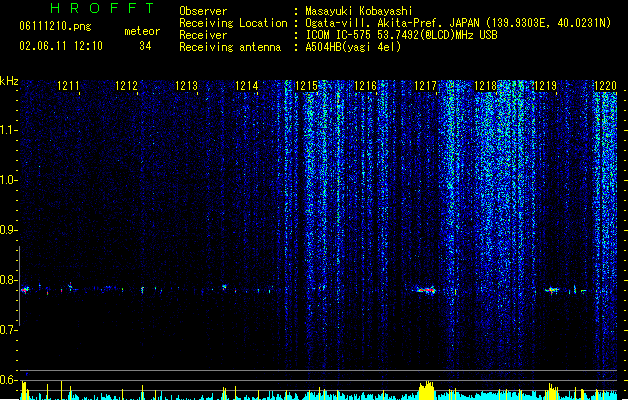Select the filename 06111210.png
The width and height of the screenshot is (629, 400).
(55, 26)
